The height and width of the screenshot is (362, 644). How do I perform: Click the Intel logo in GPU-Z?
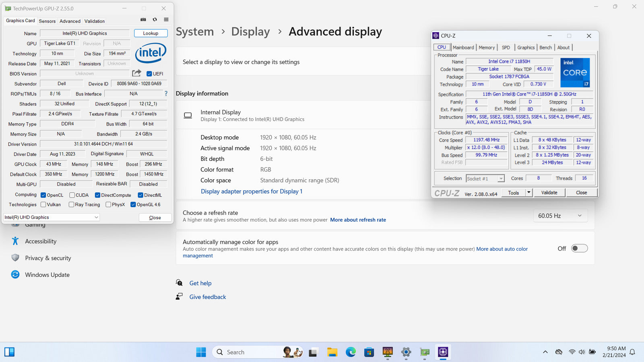151,53
